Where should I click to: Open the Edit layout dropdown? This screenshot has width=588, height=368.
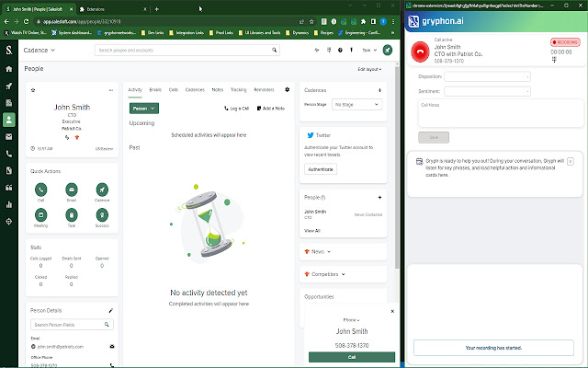click(x=369, y=69)
